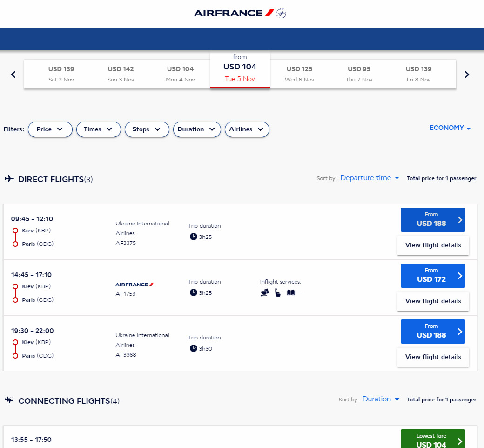
Task: Click the 09:45 - 12:10 flight time
Action: click(32, 219)
